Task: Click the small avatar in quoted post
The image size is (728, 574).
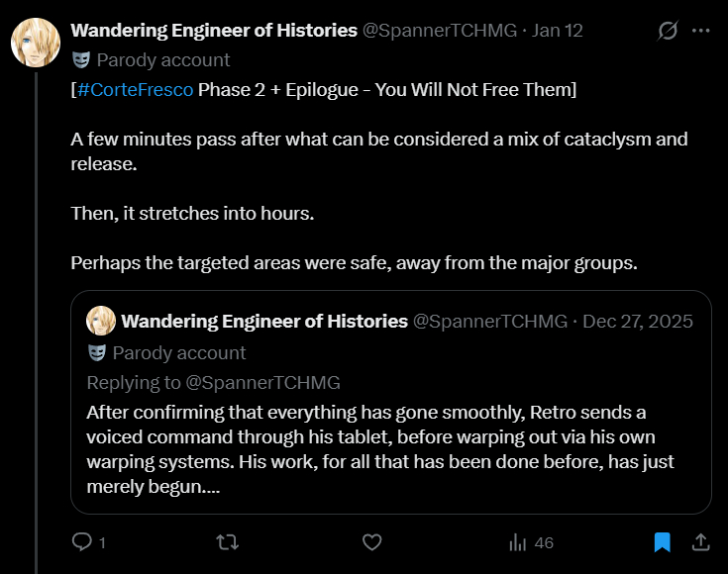Action: tap(101, 321)
